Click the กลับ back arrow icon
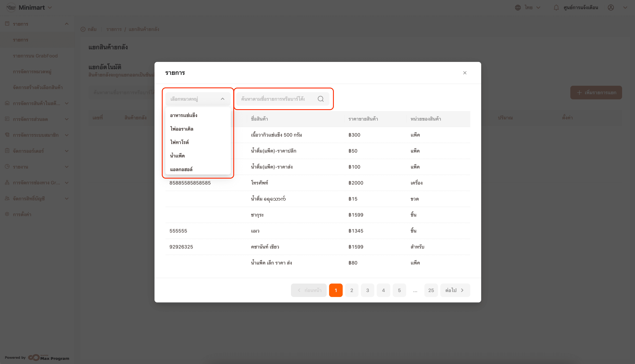The image size is (635, 364). (x=83, y=29)
